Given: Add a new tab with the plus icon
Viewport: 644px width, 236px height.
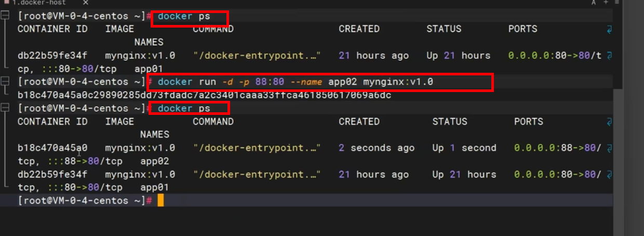Looking at the screenshot, I should tap(606, 3).
